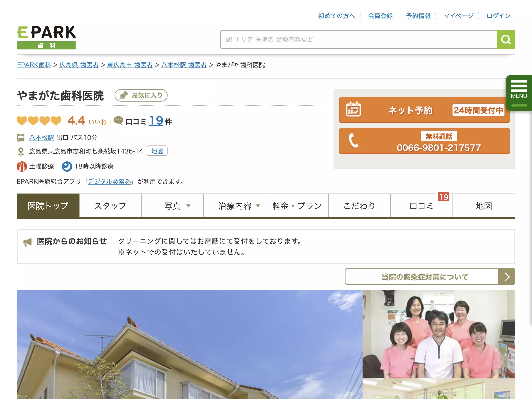Open 当院の感染症対策について button
Viewport: 532px width, 399px height.
(x=430, y=277)
